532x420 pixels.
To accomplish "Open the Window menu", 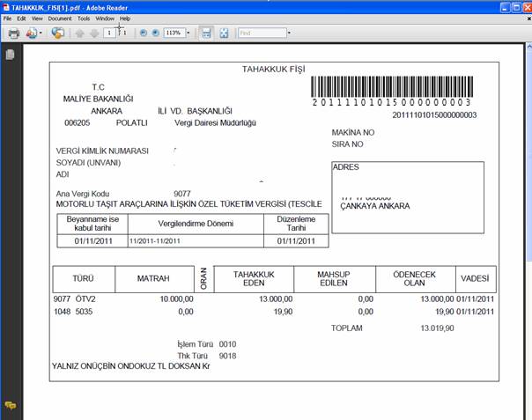I will pos(105,18).
